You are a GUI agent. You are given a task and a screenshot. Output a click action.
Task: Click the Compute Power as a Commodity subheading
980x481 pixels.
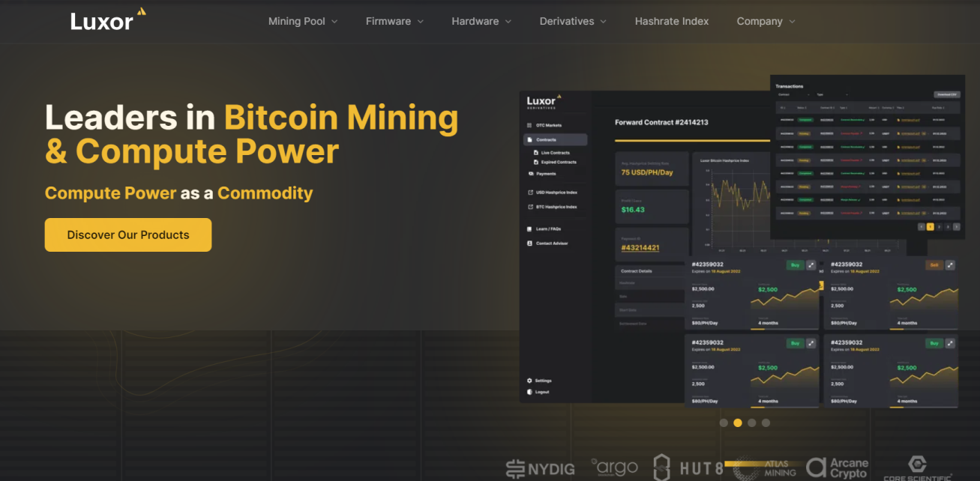pyautogui.click(x=179, y=193)
